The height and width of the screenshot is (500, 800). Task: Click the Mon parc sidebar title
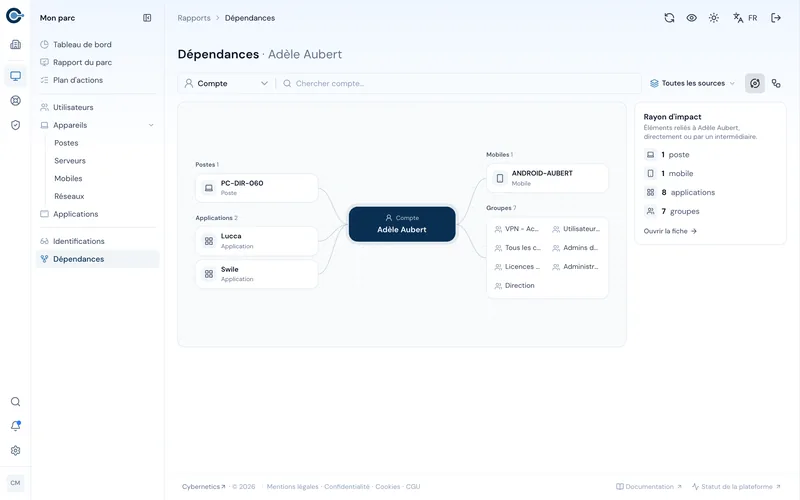click(x=57, y=18)
